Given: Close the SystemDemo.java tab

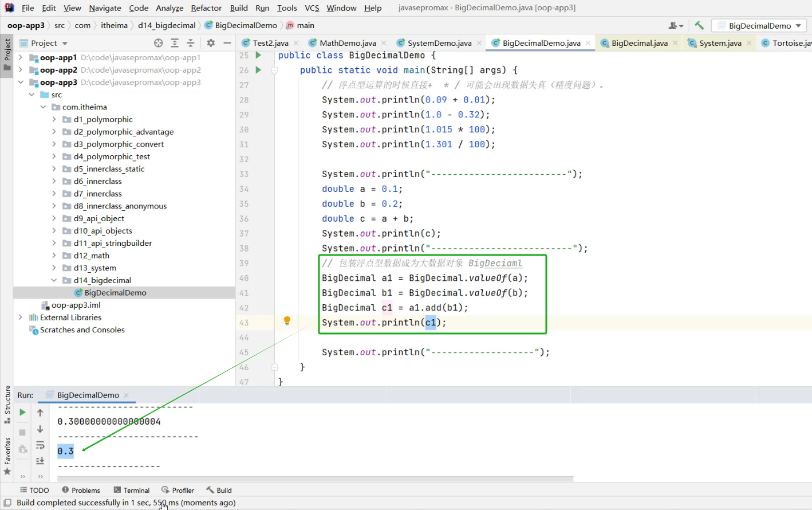Looking at the screenshot, I should (479, 43).
